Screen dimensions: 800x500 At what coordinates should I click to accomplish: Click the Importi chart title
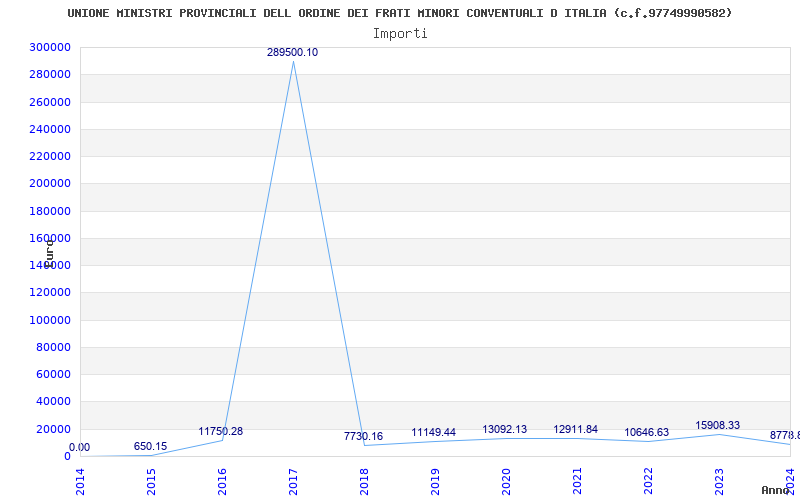point(400,34)
